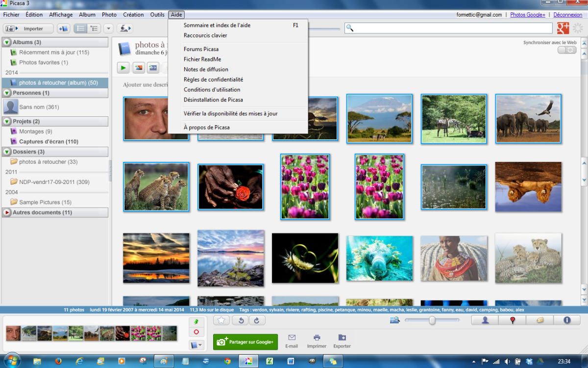
Task: Pin selected photos with the green pin
Action: click(196, 322)
